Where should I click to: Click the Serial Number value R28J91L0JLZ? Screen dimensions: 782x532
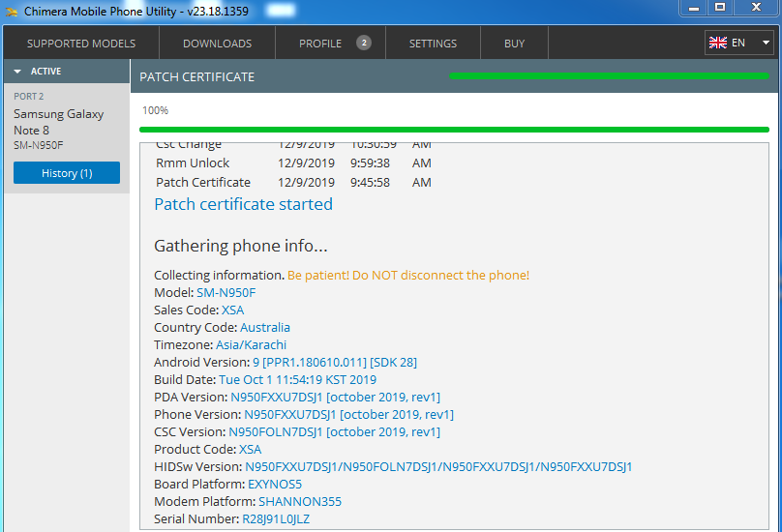click(276, 519)
